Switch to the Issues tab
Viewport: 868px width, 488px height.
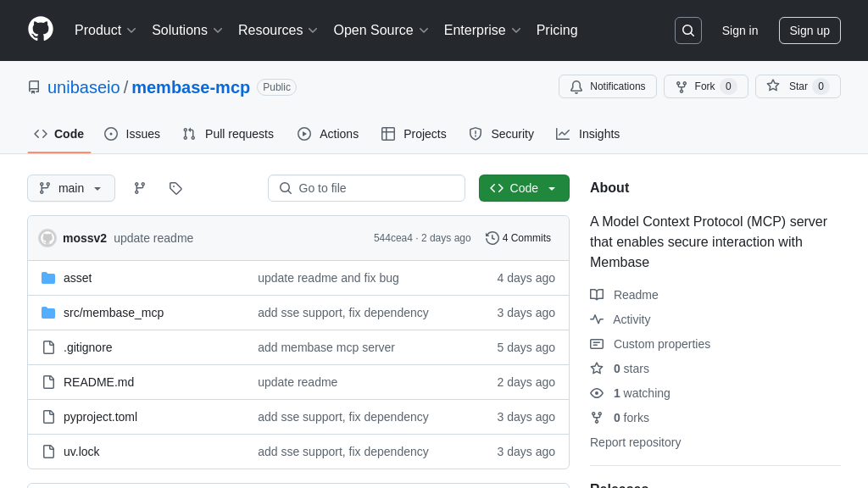(x=132, y=134)
